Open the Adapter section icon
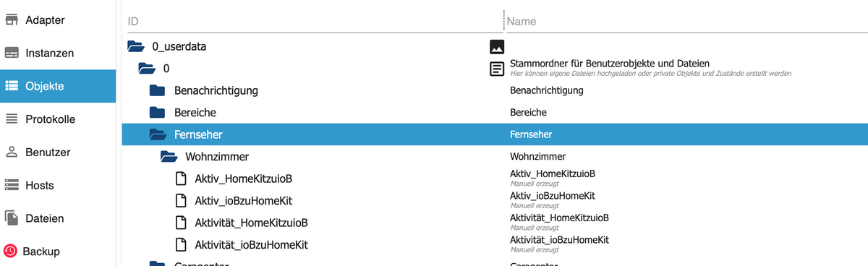Screen dimensions: 868x266 12,20
